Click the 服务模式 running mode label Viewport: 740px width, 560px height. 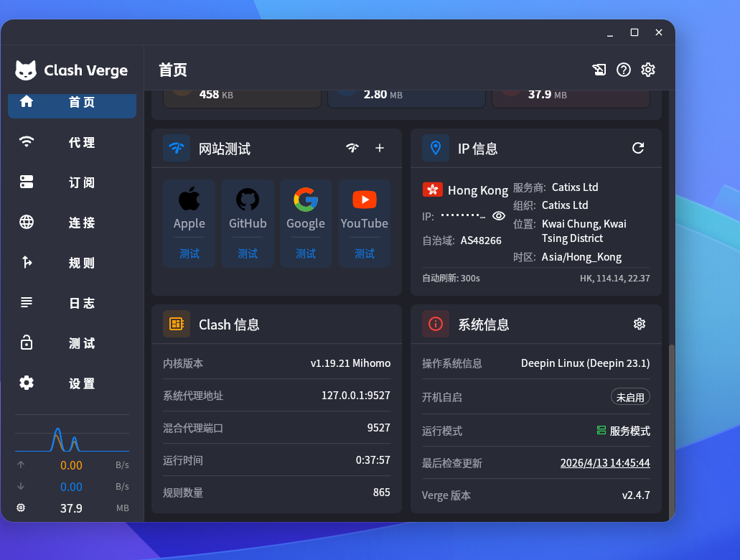629,431
